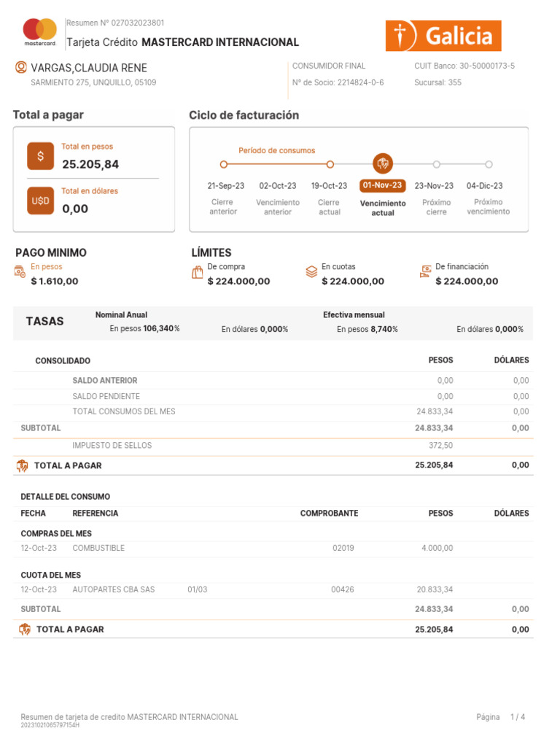The image size is (560, 747).
Task: Click Nominal Anual rate 106,340%
Action: point(161,328)
